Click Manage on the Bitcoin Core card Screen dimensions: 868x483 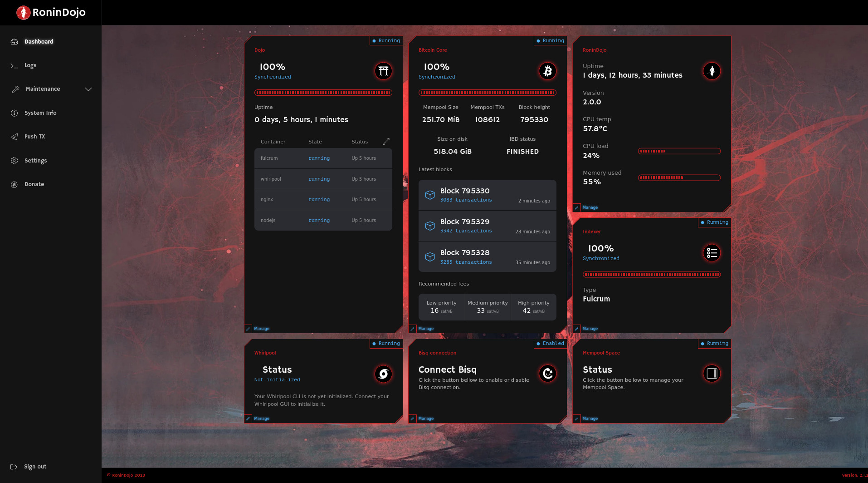(x=426, y=329)
